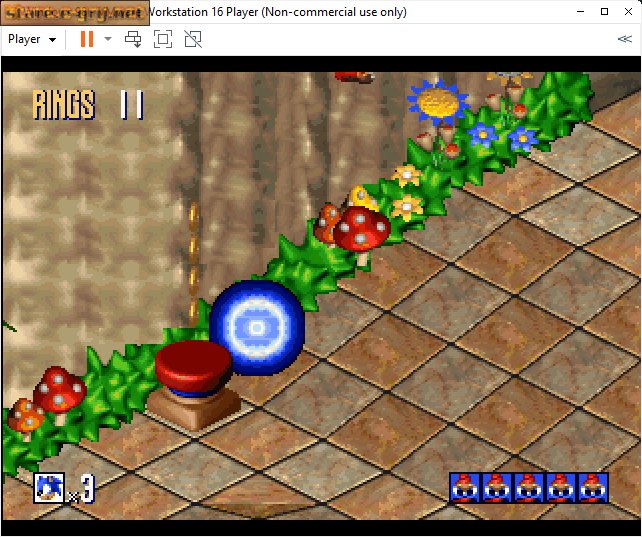This screenshot has width=642, height=537.
Task: Expand the power options dropdown arrow
Action: [x=108, y=39]
